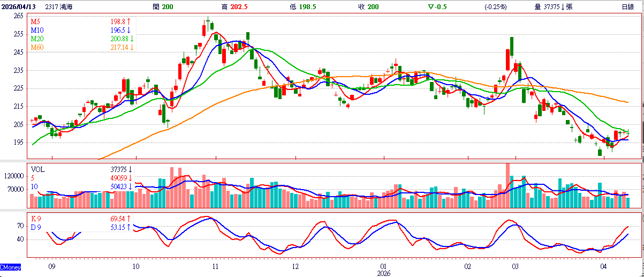
Task: Click the 265 price axis label
Action: (18, 16)
